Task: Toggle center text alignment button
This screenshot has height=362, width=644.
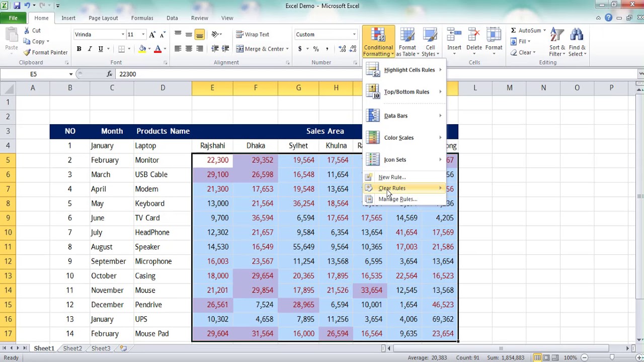Action: pyautogui.click(x=189, y=49)
